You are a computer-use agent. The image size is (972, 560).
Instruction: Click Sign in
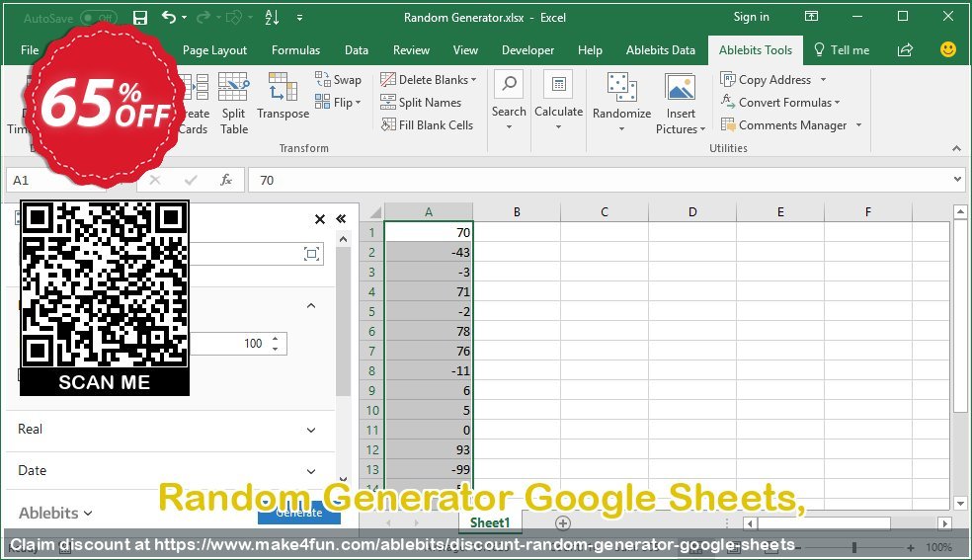(x=751, y=18)
